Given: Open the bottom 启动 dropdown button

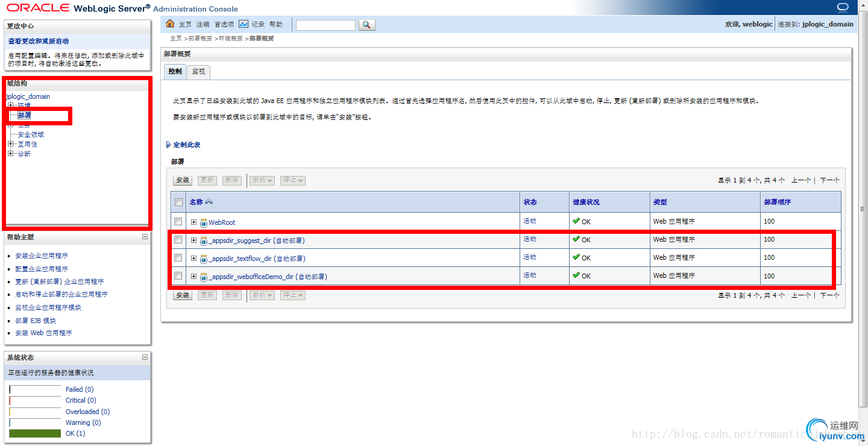Looking at the screenshot, I should [x=262, y=295].
